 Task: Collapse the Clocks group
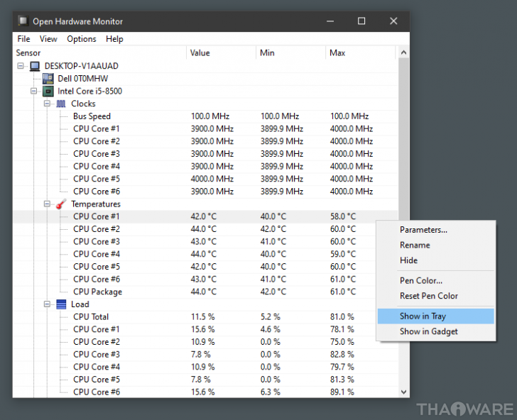coord(47,104)
